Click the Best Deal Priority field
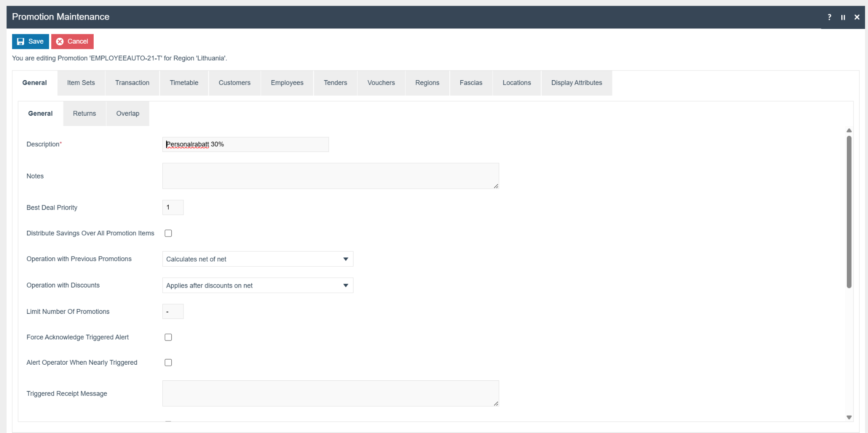 pos(173,207)
